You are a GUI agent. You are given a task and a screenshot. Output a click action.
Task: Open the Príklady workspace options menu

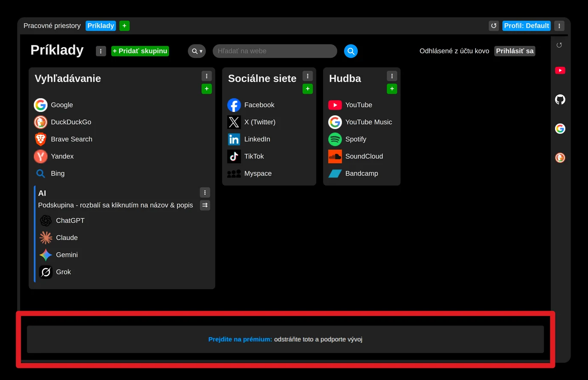[x=101, y=51]
